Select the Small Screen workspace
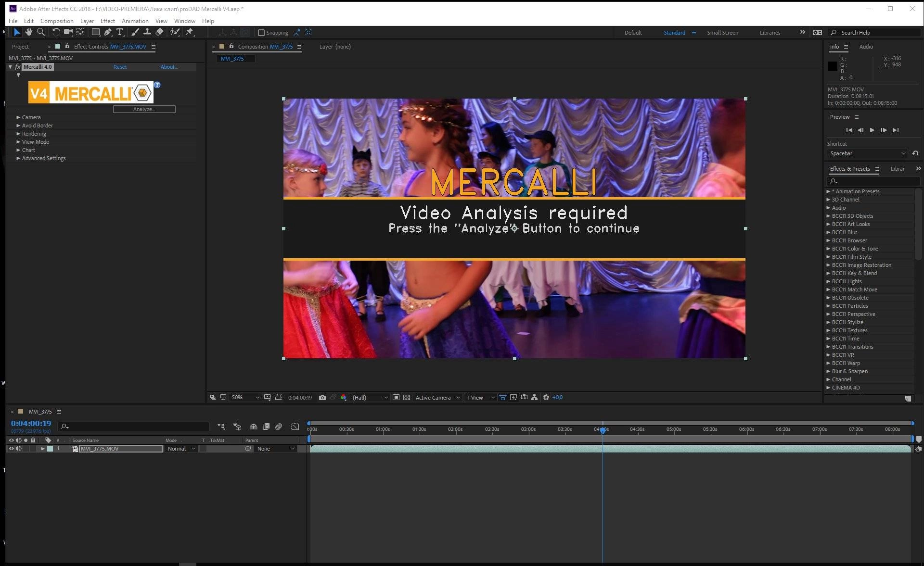Image resolution: width=924 pixels, height=566 pixels. (x=722, y=33)
